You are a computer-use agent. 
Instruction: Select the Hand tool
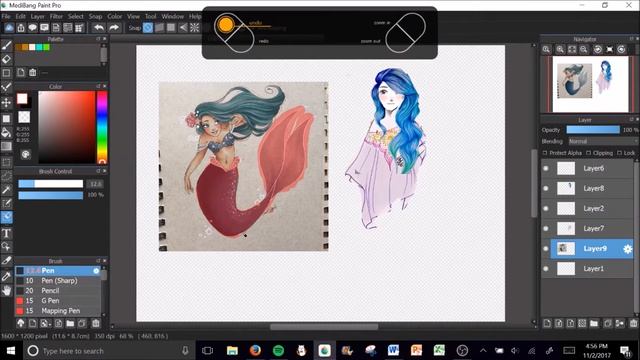(6, 290)
